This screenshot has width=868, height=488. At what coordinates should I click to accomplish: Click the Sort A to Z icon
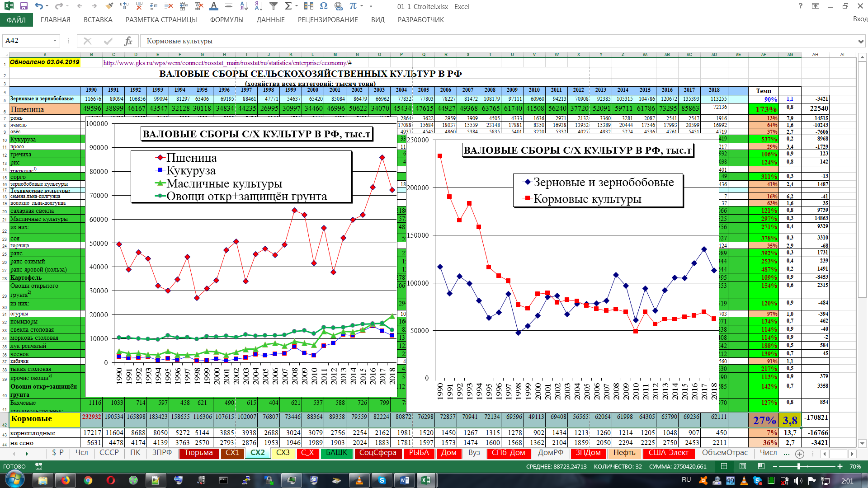click(244, 6)
